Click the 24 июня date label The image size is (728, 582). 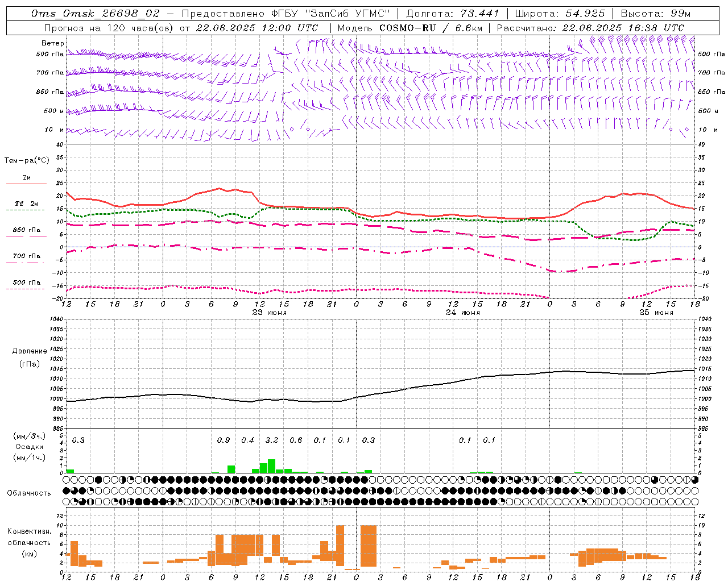click(x=463, y=313)
